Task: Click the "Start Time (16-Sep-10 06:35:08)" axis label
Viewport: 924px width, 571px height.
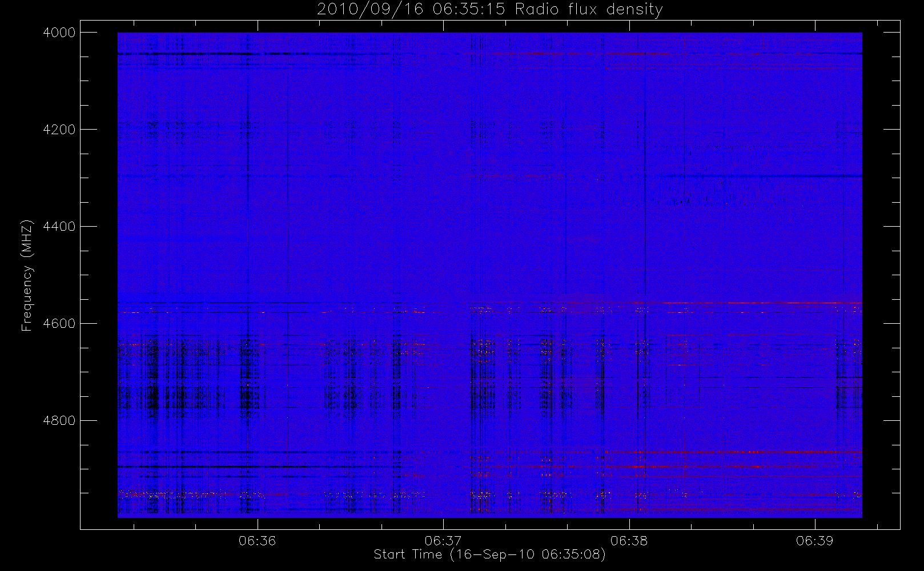Action: [x=489, y=554]
